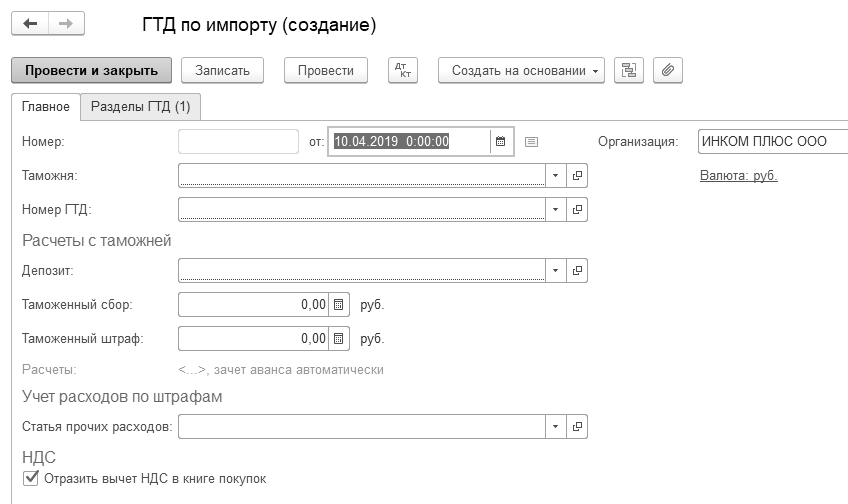Expand the Депозит dropdown list
The width and height of the screenshot is (848, 504).
[556, 271]
